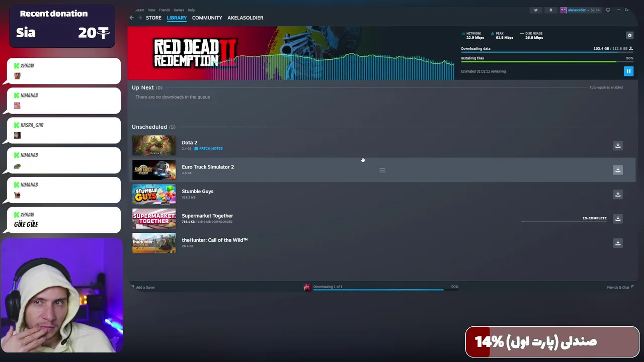This screenshot has width=644, height=362.
Task: Open the Dota 2 Patch Notes link
Action: (x=208, y=149)
